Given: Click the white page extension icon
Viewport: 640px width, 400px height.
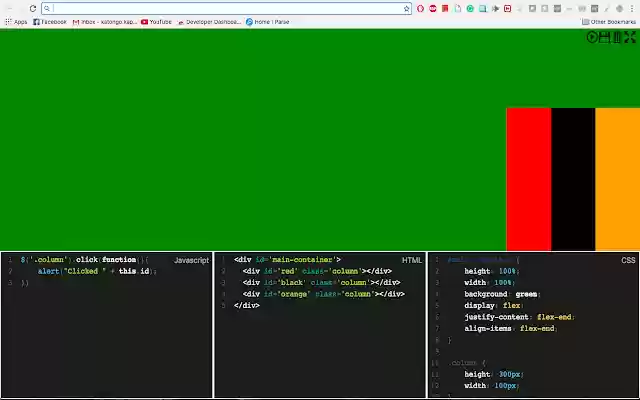Looking at the screenshot, I should coord(458,9).
